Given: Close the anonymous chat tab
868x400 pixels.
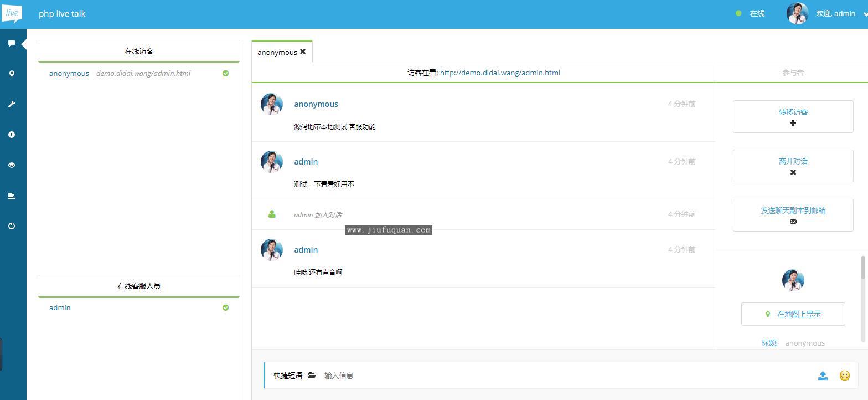Looking at the screenshot, I should click(x=303, y=52).
